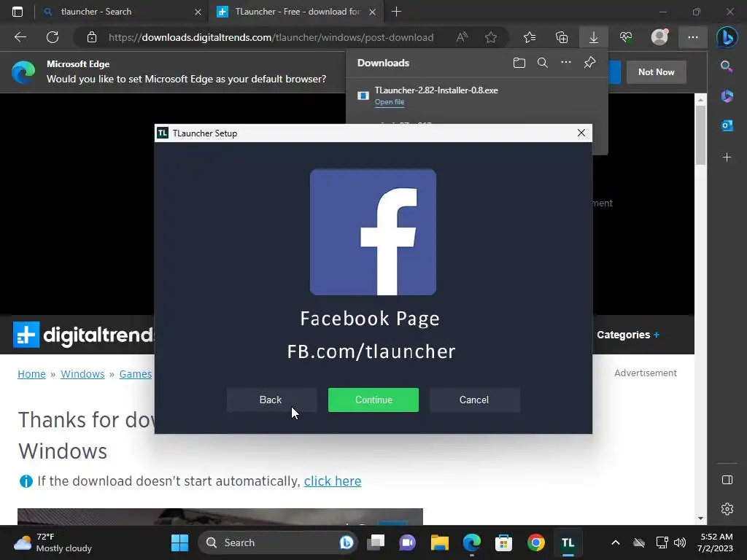Close the tlauncher - Search tab

click(x=198, y=12)
